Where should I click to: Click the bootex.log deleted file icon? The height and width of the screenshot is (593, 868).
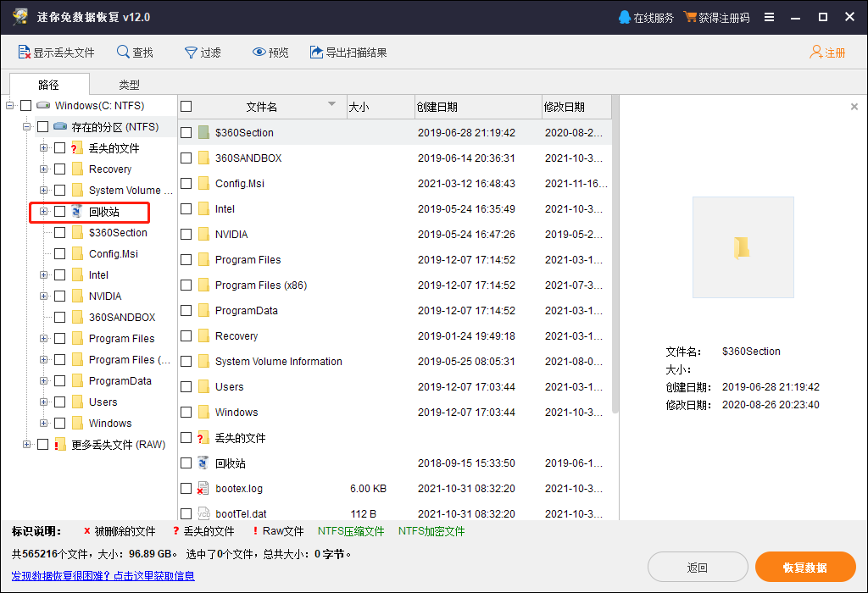(203, 489)
